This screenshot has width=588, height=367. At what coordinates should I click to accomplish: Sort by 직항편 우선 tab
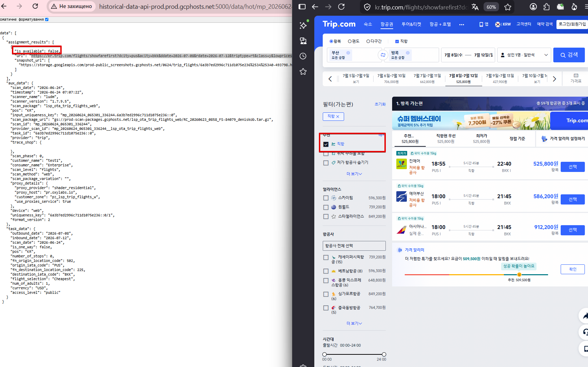tap(446, 138)
